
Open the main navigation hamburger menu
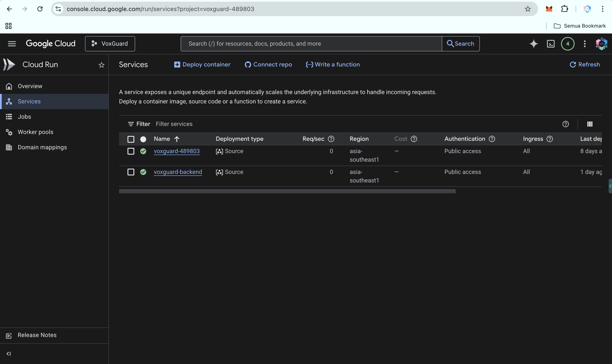click(12, 44)
